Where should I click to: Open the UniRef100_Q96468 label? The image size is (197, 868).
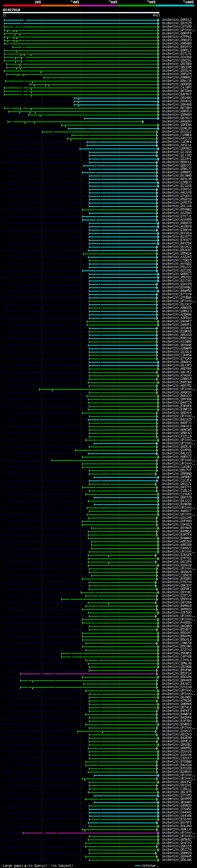tap(177, 105)
